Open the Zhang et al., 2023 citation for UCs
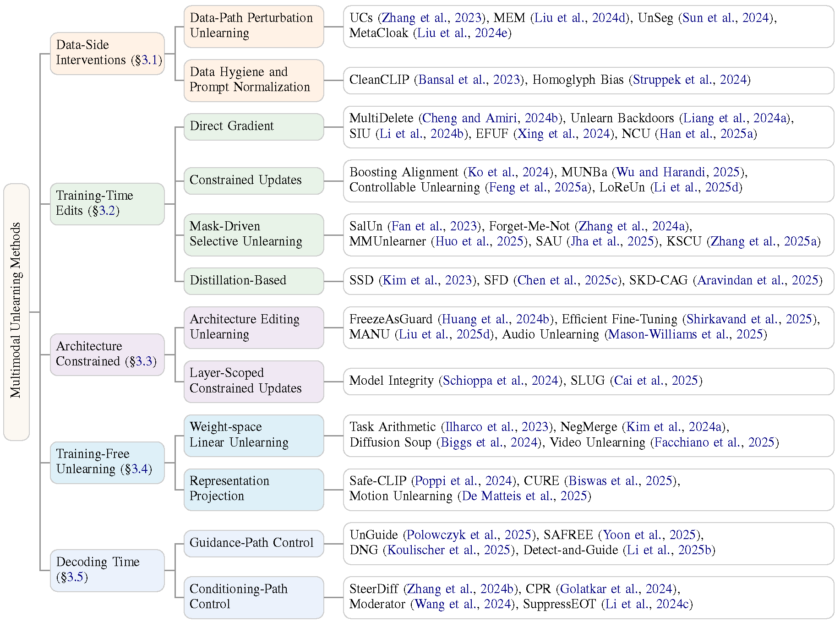 pyautogui.click(x=432, y=18)
